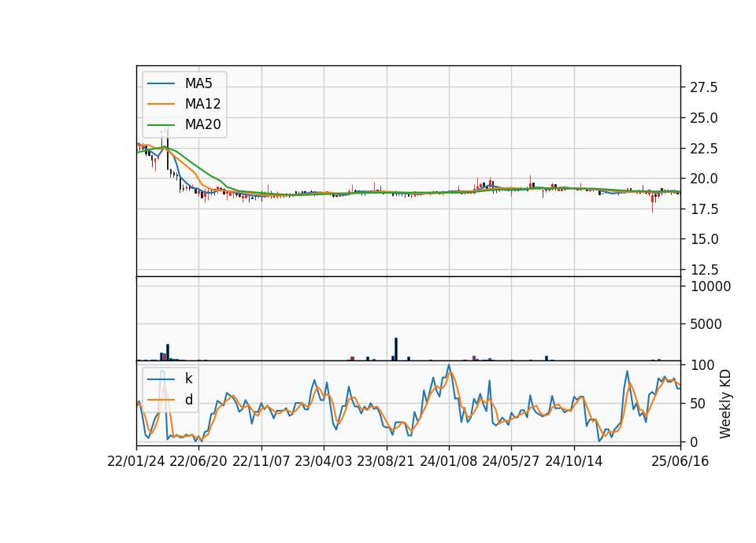
Task: Click the 25/06/16 date label
Action: [680, 461]
